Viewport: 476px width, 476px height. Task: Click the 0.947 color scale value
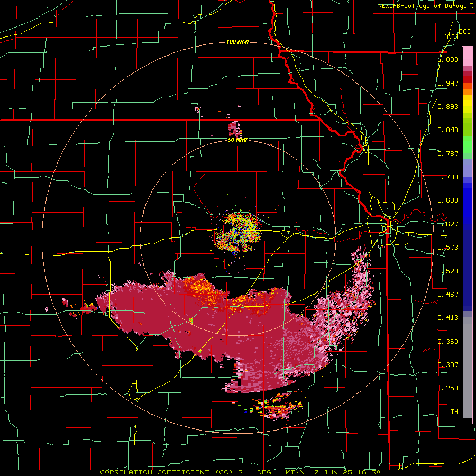pos(448,83)
